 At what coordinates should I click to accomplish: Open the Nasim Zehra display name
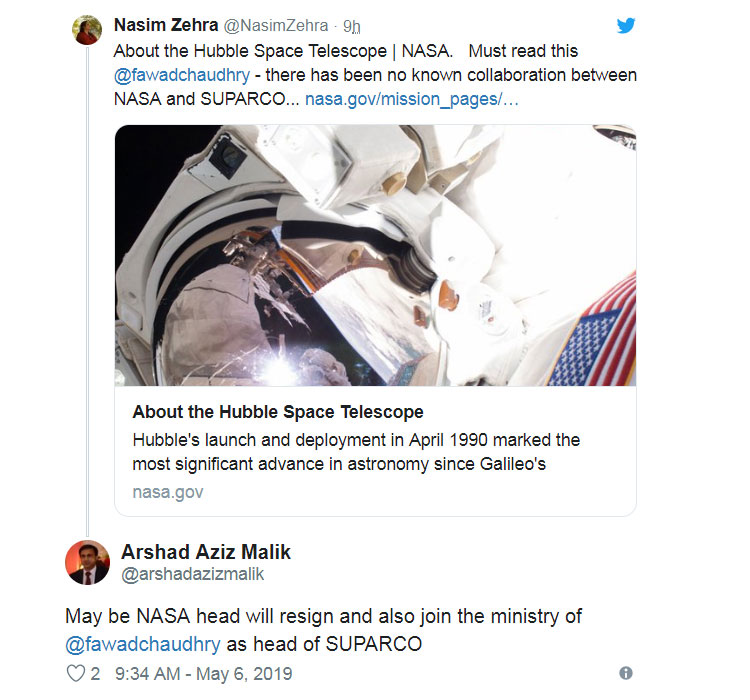[x=159, y=25]
